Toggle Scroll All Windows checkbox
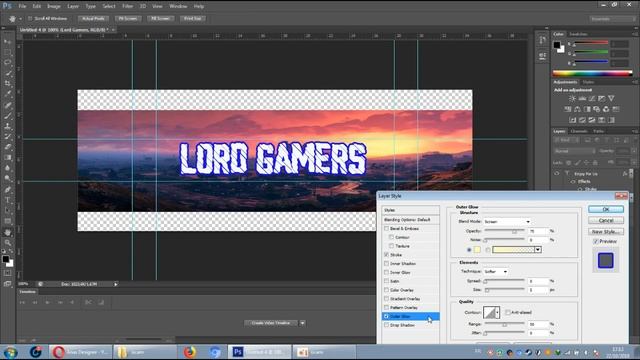Screen dimensions: 640x360 coord(30,19)
